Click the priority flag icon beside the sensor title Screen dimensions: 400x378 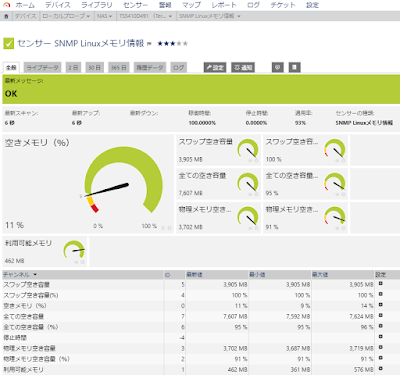click(x=149, y=44)
